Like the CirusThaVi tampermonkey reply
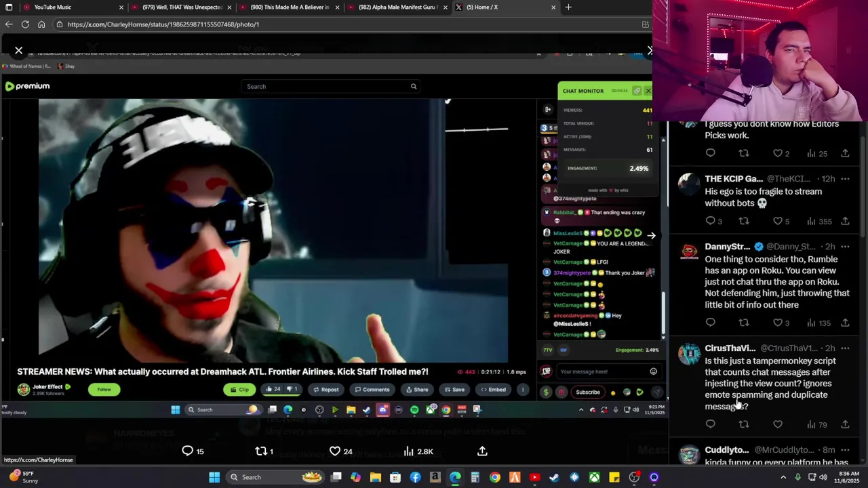The height and width of the screenshot is (488, 868). (x=778, y=424)
